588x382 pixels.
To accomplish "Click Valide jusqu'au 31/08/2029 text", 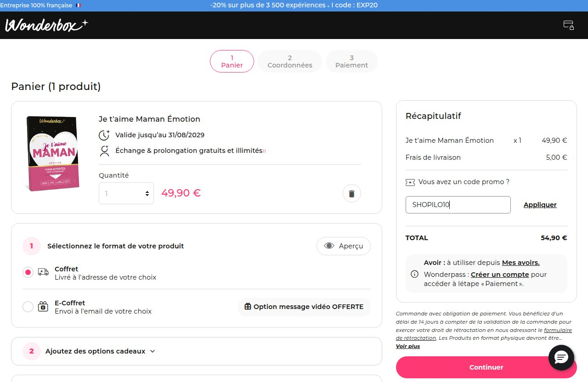I will [160, 135].
